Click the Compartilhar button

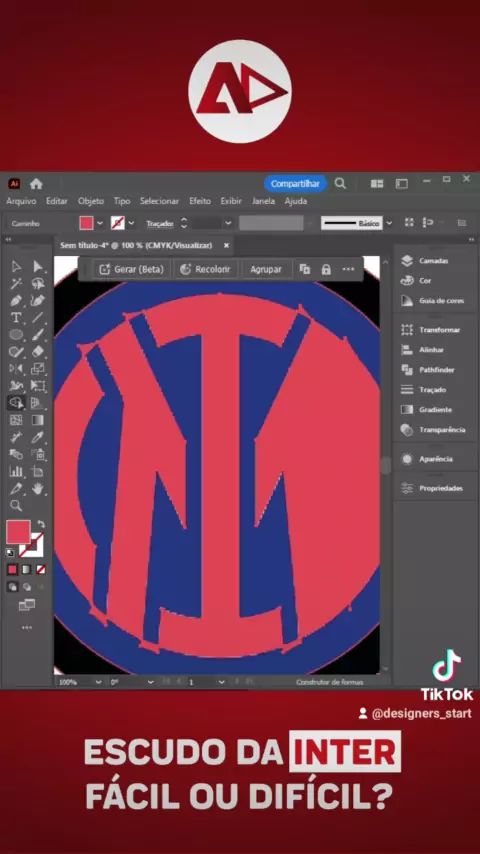coord(295,184)
